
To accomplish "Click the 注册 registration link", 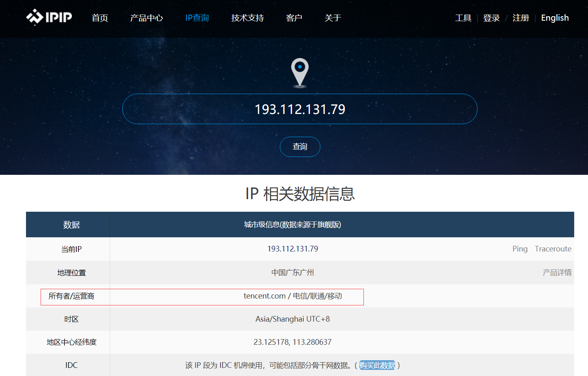I will [521, 18].
